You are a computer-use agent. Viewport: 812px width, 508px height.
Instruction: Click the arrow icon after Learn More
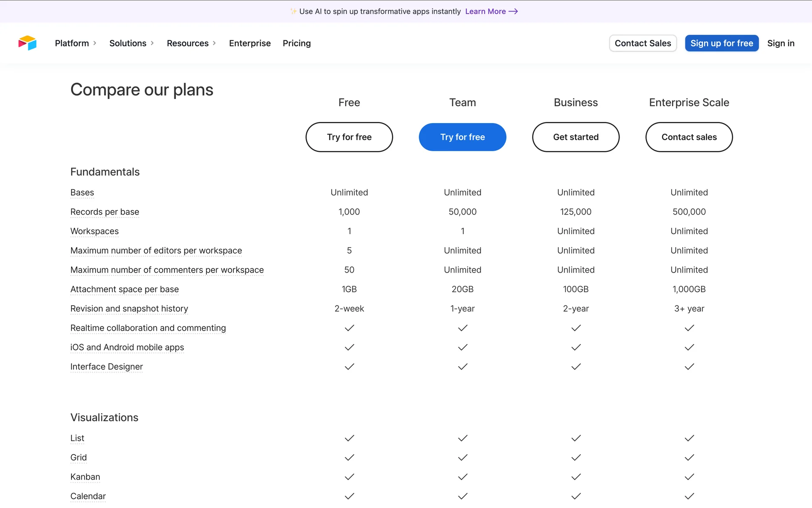point(513,11)
